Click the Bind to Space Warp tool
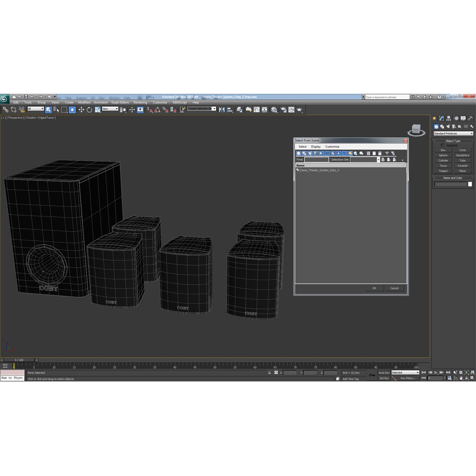Image resolution: width=476 pixels, height=476 pixels. click(x=22, y=110)
